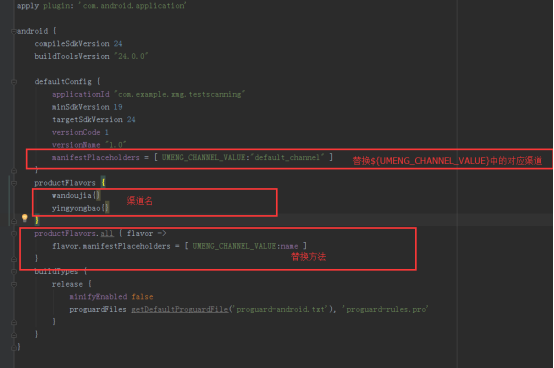
Task: Collapse the defaultConfig block in the gutter
Action: point(14,82)
